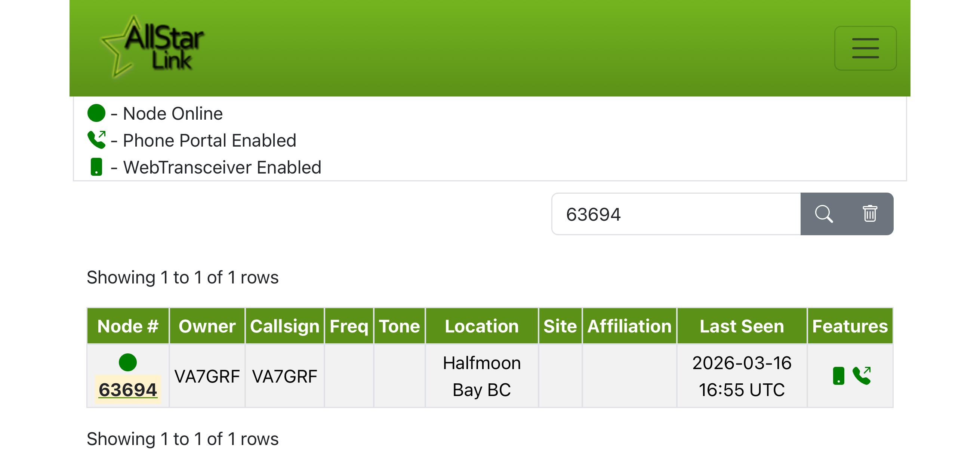Click the Node Online legend dot

(96, 113)
